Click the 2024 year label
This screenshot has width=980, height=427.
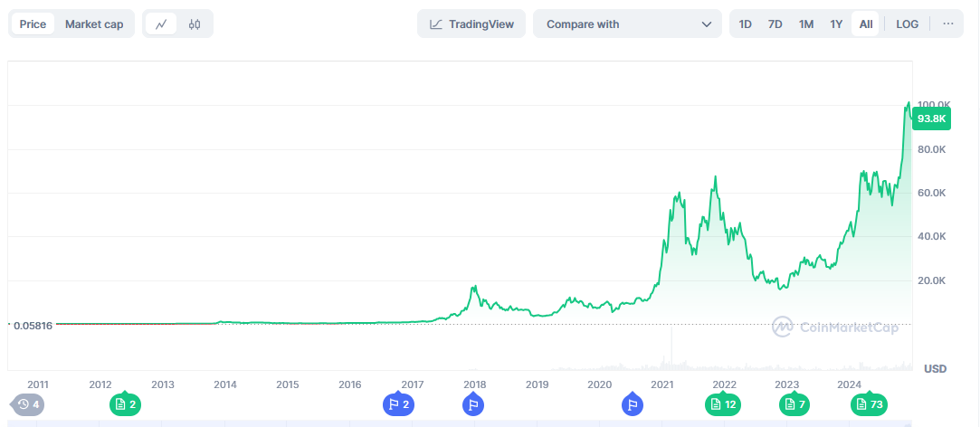click(850, 384)
